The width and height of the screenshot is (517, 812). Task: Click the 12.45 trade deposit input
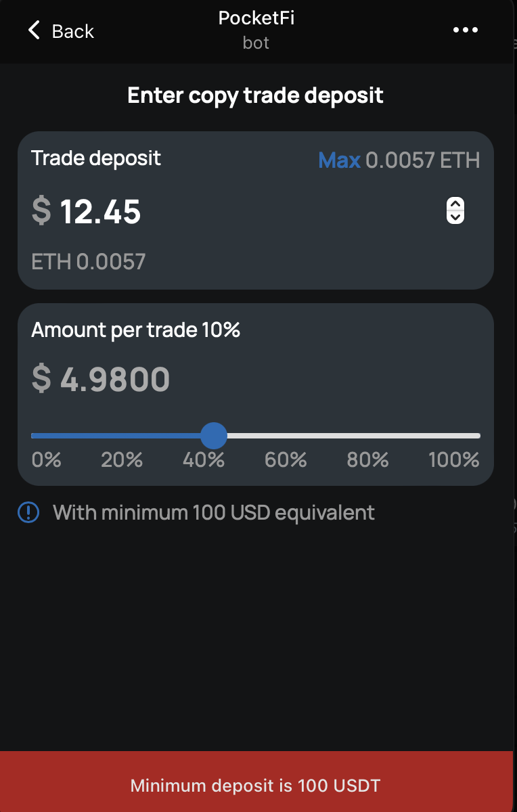(100, 211)
